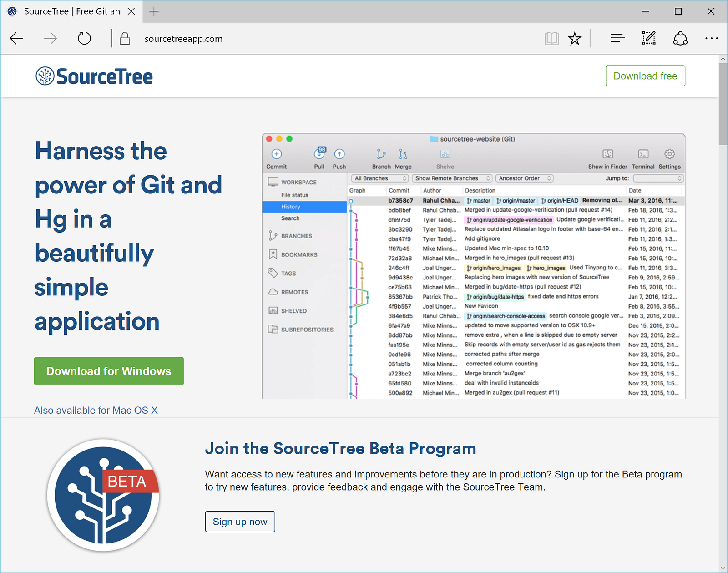Click the Push icon
This screenshot has width=728, height=573.
tap(339, 154)
